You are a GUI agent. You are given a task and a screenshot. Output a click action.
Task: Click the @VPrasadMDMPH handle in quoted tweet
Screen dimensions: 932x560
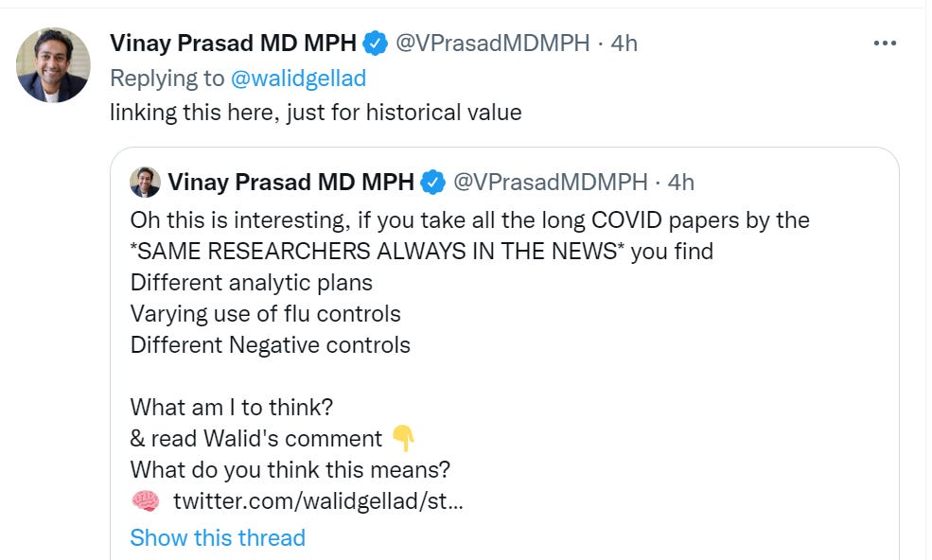[550, 182]
